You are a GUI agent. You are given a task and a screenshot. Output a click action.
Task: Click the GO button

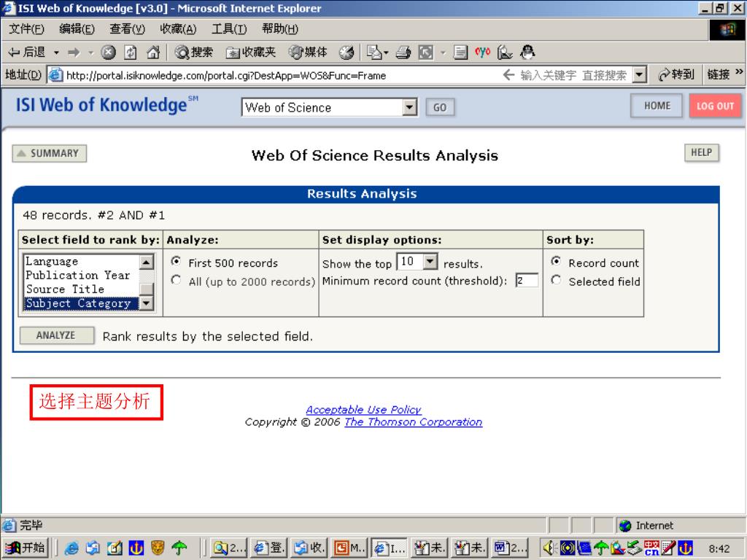[x=440, y=107]
